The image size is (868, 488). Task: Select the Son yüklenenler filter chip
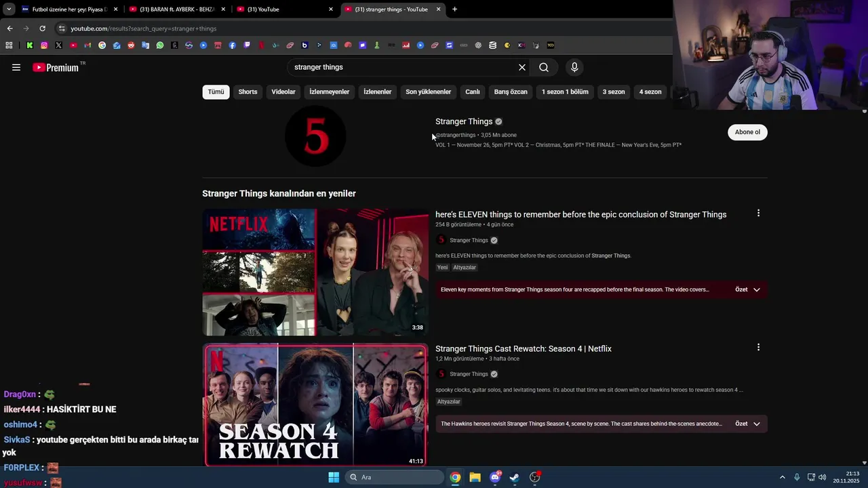[428, 91]
